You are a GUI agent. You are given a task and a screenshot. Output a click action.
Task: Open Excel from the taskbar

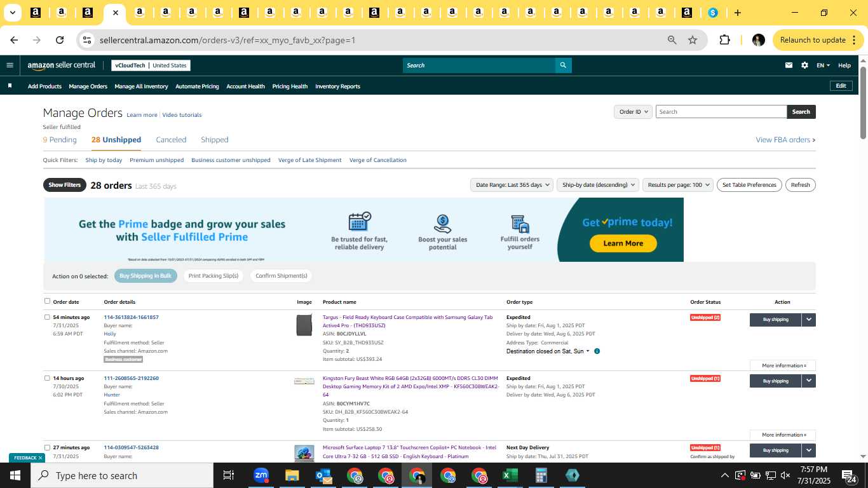coord(510,475)
